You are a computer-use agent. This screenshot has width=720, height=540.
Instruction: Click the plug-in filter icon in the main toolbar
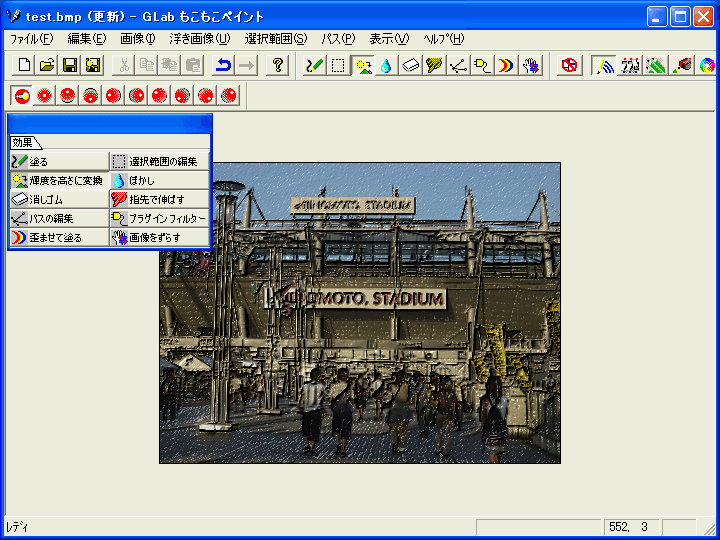pos(482,66)
